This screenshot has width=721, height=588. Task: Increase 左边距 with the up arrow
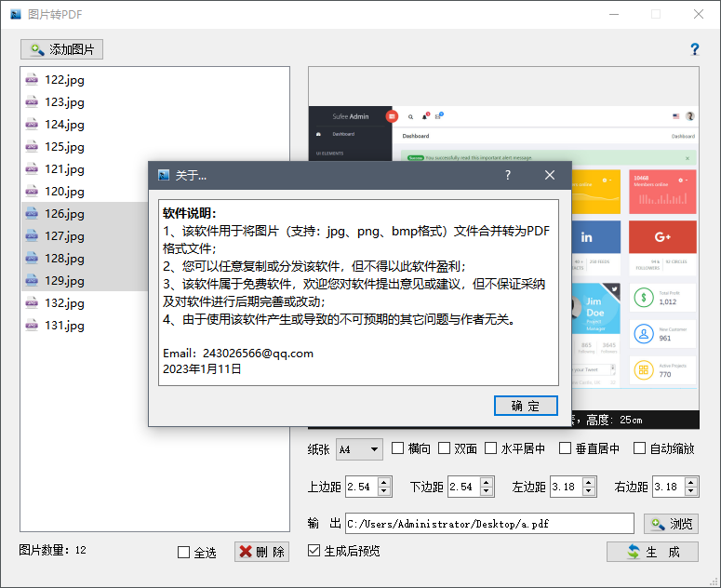pos(589,482)
